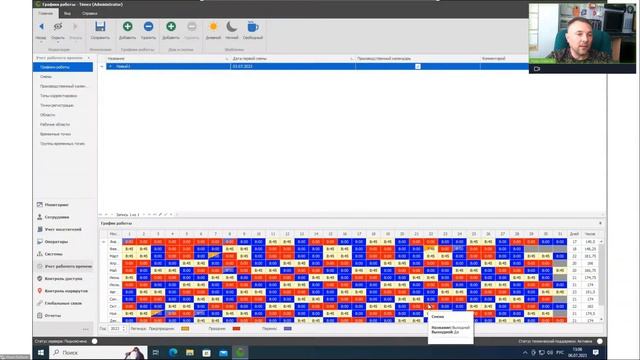Open the Справка ribbon tab
The width and height of the screenshot is (640, 360).
pyautogui.click(x=89, y=13)
